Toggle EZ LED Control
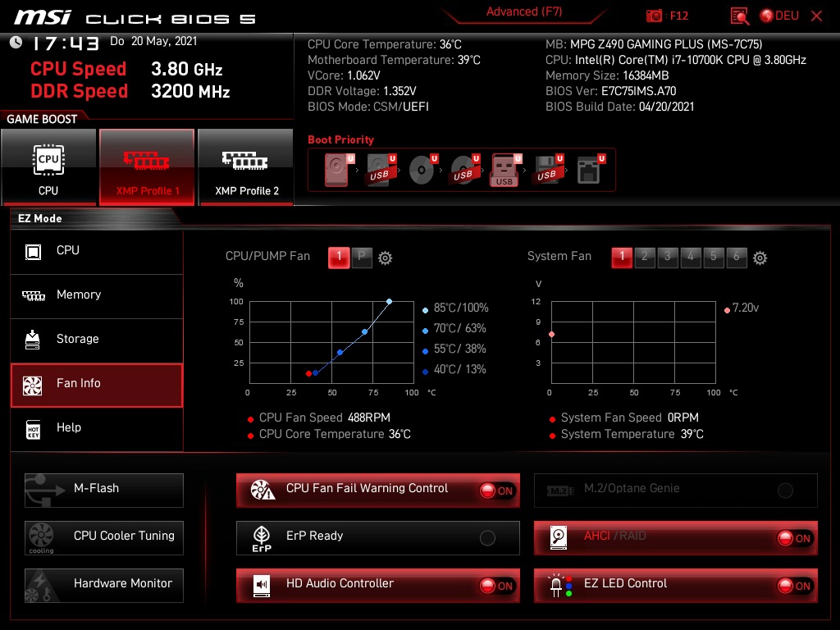840x630 pixels. coord(676,586)
